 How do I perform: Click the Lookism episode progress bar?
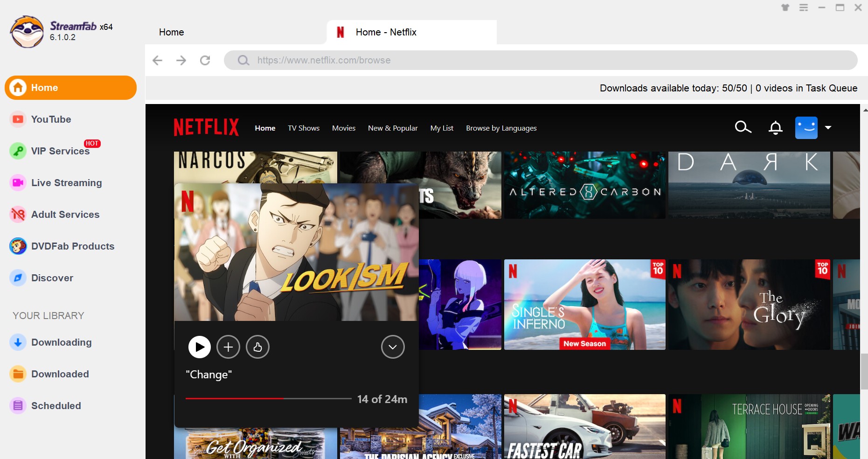coord(268,399)
